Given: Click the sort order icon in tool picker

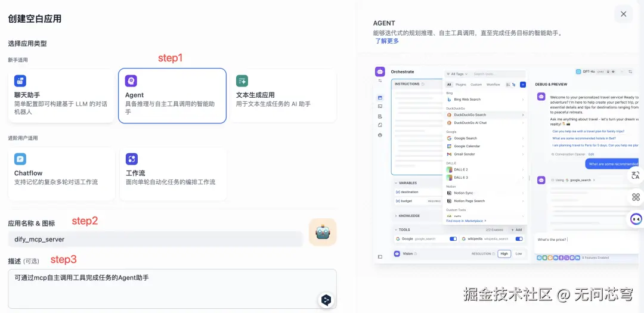Looking at the screenshot, I should click(508, 85).
